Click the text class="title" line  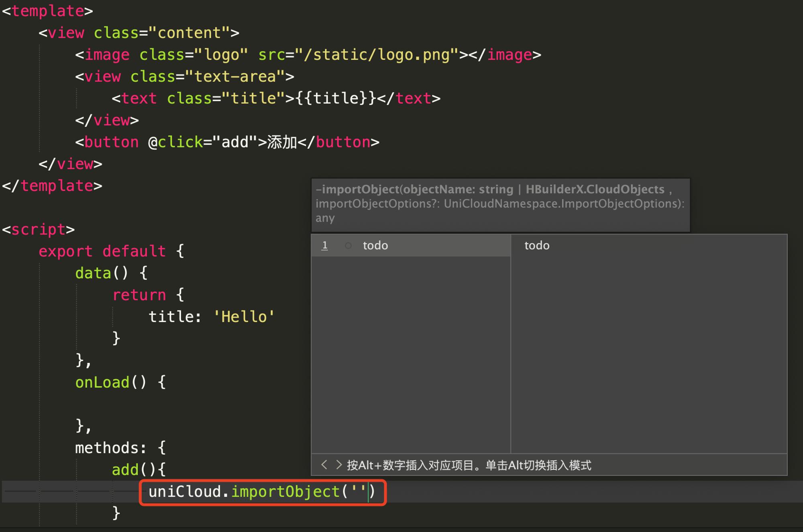click(x=276, y=98)
